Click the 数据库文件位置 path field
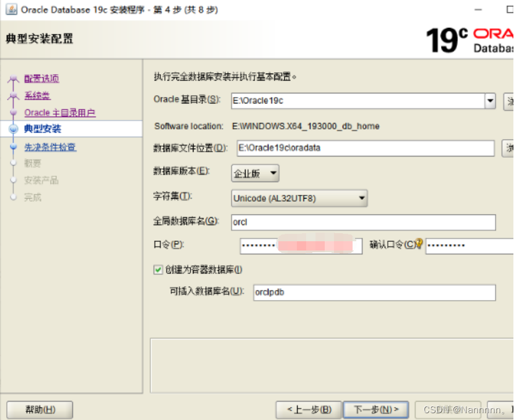Screen dimensions: 514x420 point(366,148)
